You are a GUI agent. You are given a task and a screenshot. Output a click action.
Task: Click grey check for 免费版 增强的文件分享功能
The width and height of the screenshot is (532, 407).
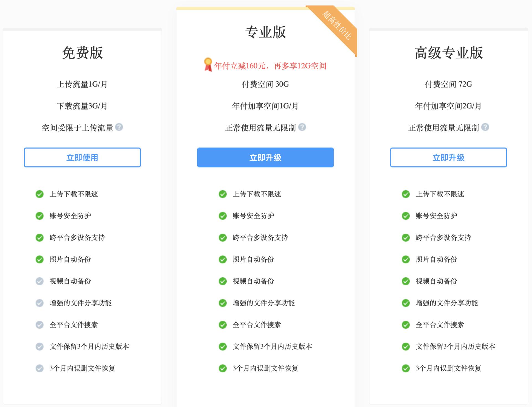(40, 303)
